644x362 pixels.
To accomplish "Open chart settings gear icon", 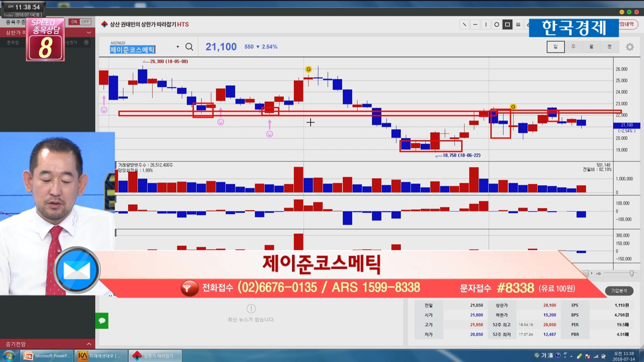I will [629, 47].
